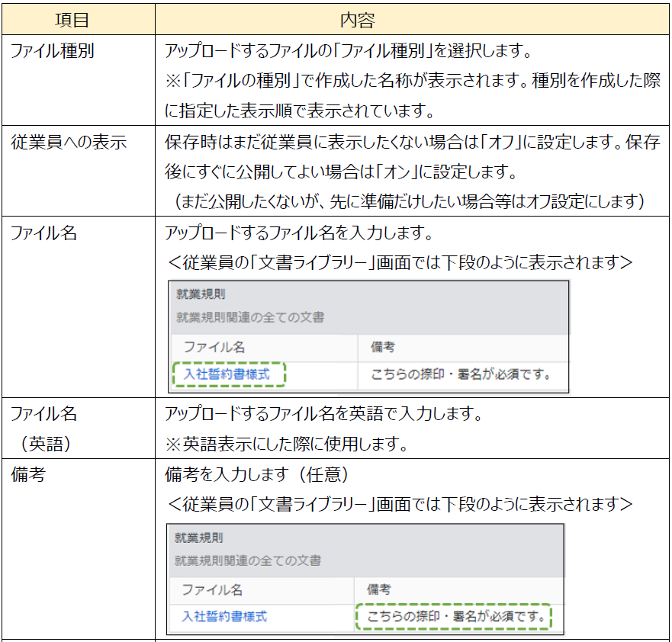The height and width of the screenshot is (642, 672).
Task: Click the first line describing ファイル種別 selection
Action: point(348,53)
